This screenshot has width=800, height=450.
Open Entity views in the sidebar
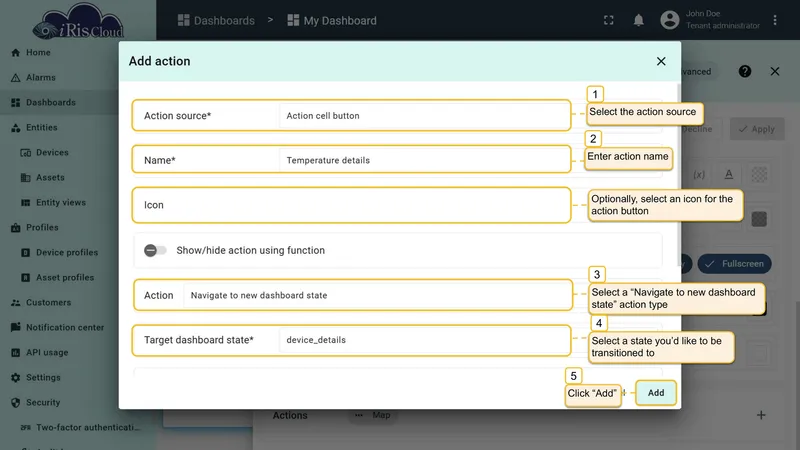[x=59, y=203]
